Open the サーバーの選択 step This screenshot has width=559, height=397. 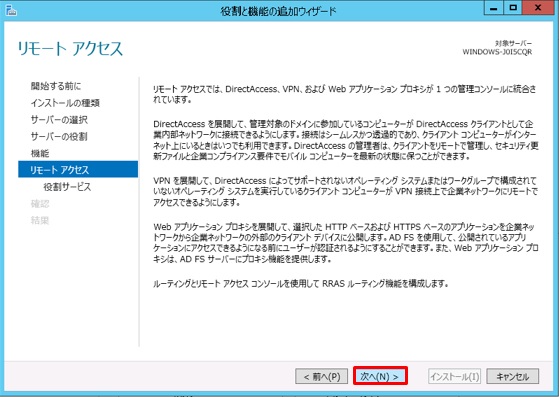click(x=59, y=120)
